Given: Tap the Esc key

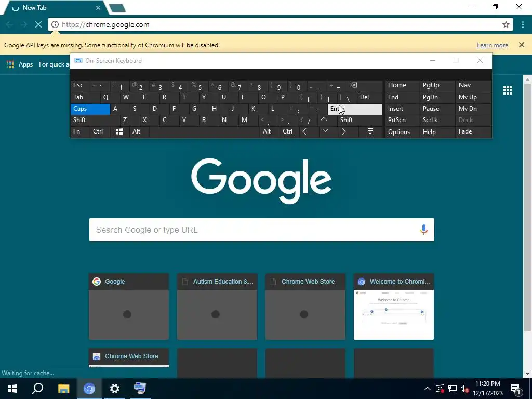Looking at the screenshot, I should coord(81,86).
